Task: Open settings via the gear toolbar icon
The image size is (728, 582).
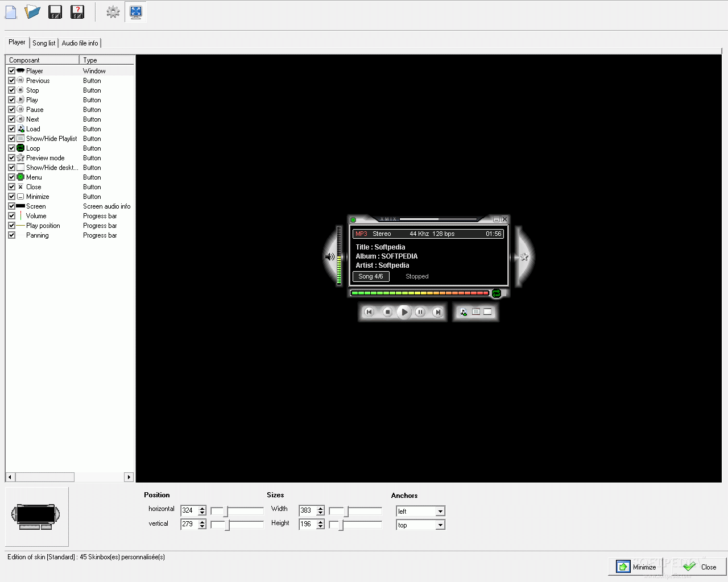Action: (x=113, y=12)
